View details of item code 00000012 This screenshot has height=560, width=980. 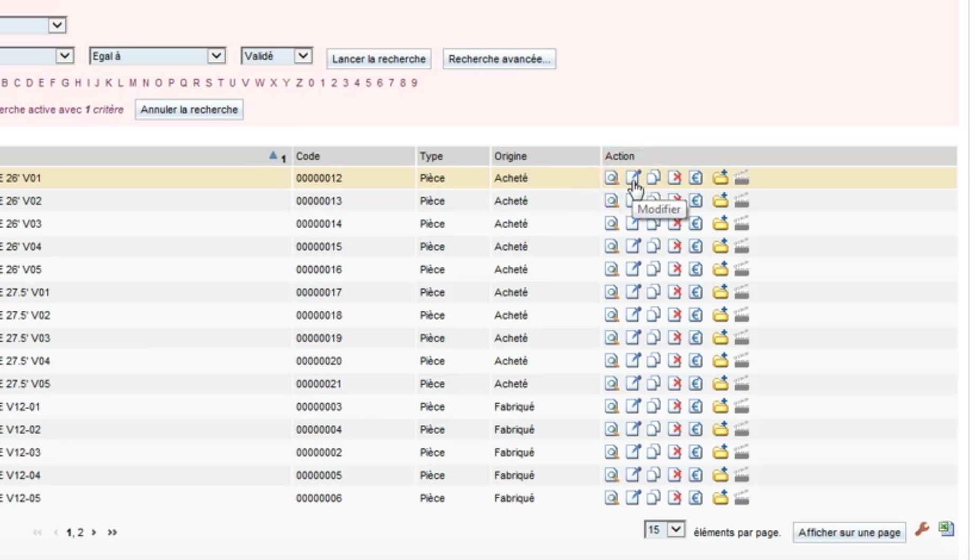coord(611,178)
